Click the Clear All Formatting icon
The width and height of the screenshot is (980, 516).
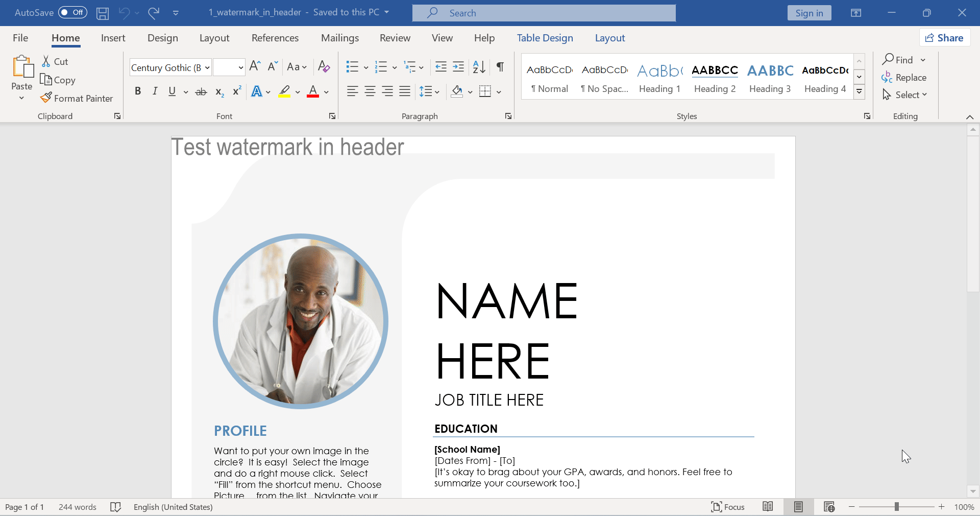click(324, 66)
